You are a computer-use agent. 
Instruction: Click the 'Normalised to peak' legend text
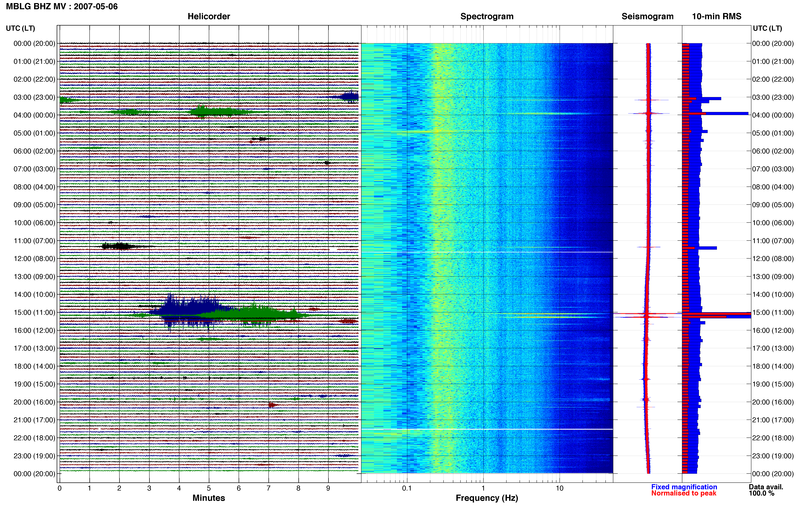(x=684, y=493)
